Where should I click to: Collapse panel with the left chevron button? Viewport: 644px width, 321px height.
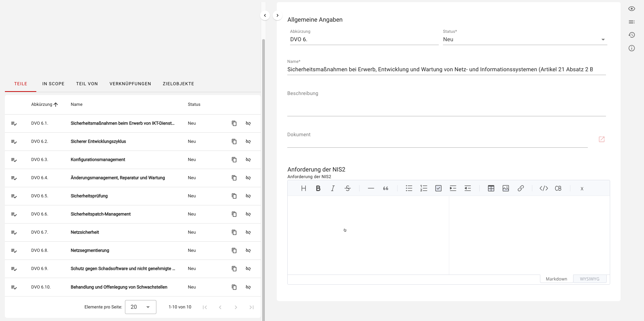(x=265, y=15)
